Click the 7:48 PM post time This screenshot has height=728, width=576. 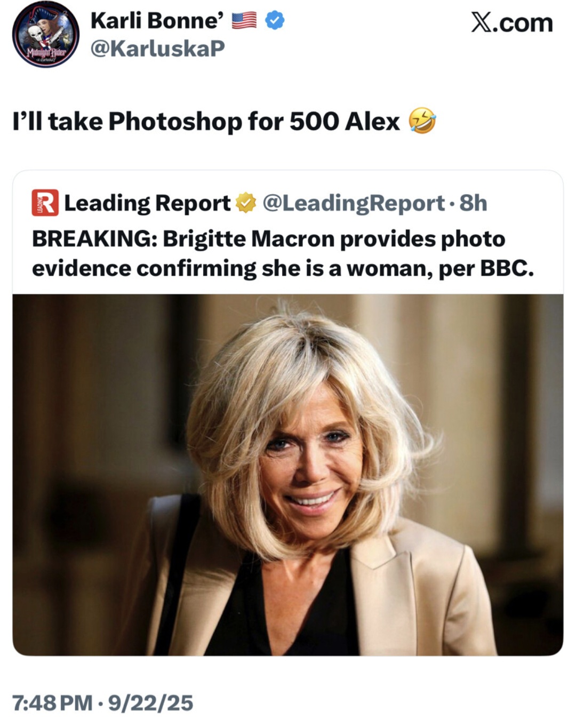tap(52, 702)
